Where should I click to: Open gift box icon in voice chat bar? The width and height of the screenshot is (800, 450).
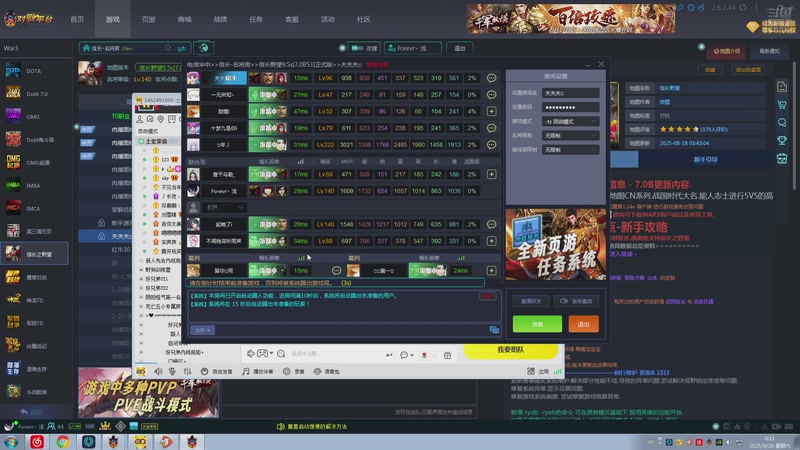pyautogui.click(x=447, y=355)
